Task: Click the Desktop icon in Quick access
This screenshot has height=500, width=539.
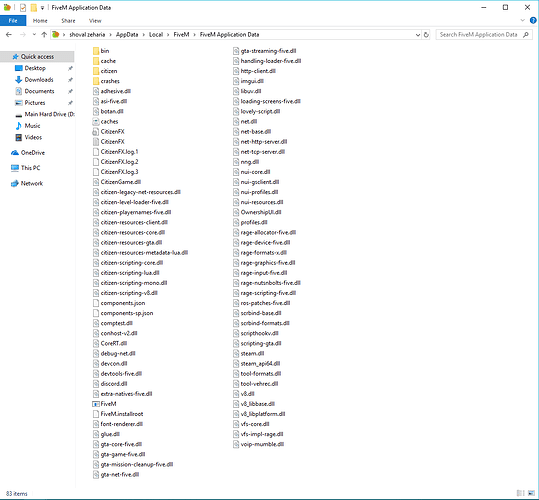Action: [x=19, y=68]
